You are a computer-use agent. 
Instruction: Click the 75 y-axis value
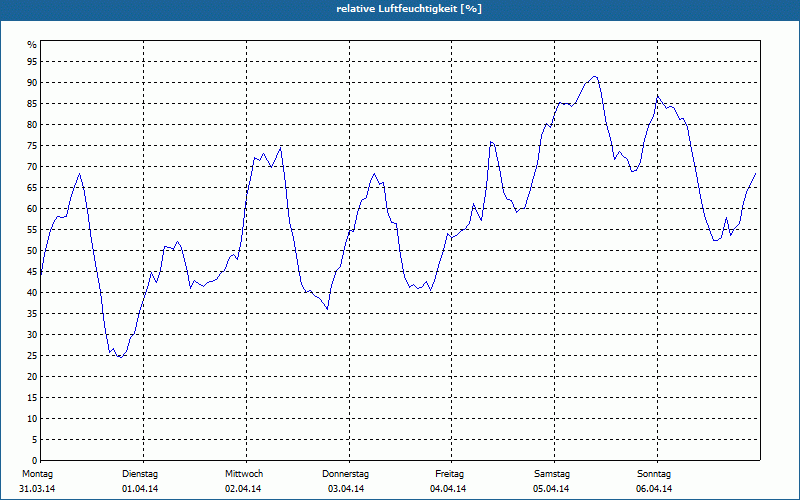click(x=32, y=146)
